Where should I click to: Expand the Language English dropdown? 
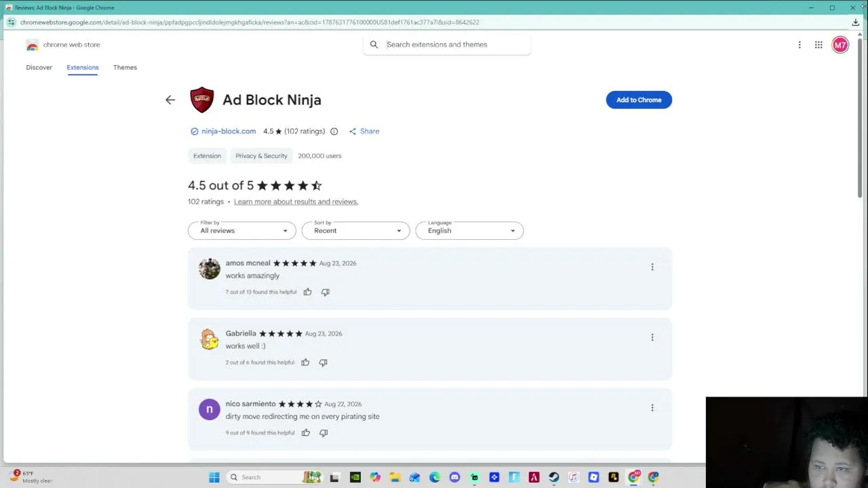coord(469,230)
